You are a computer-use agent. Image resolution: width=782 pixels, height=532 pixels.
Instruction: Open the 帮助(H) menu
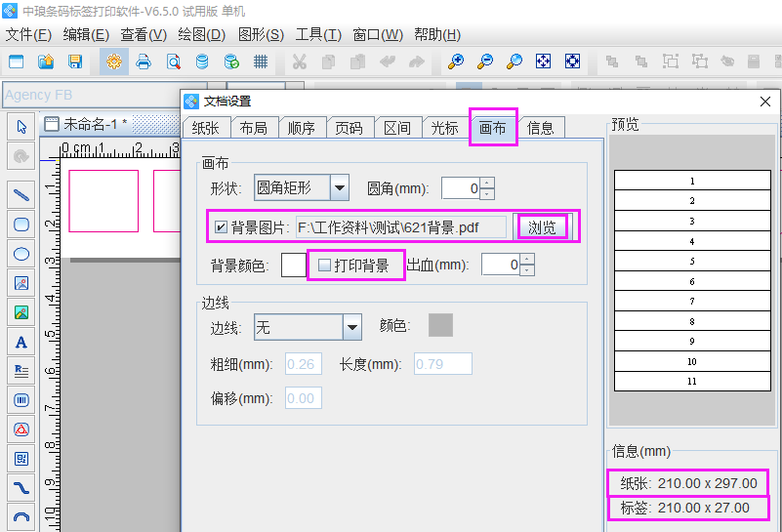click(x=436, y=34)
